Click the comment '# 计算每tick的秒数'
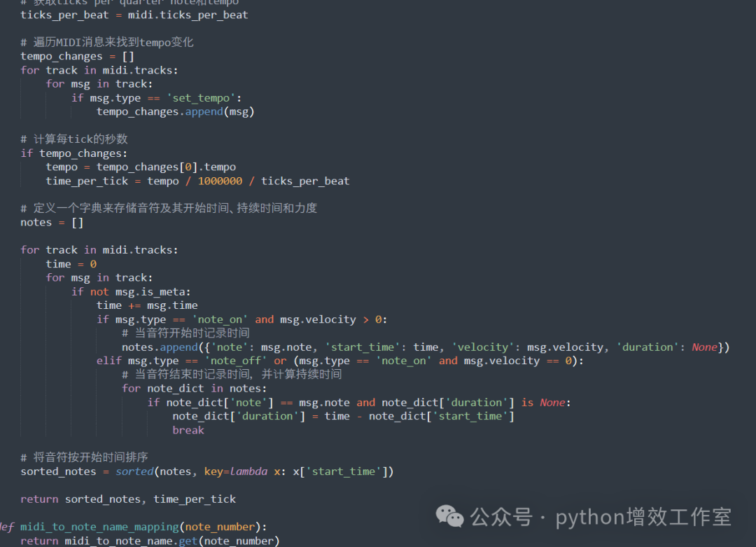 coord(73,139)
